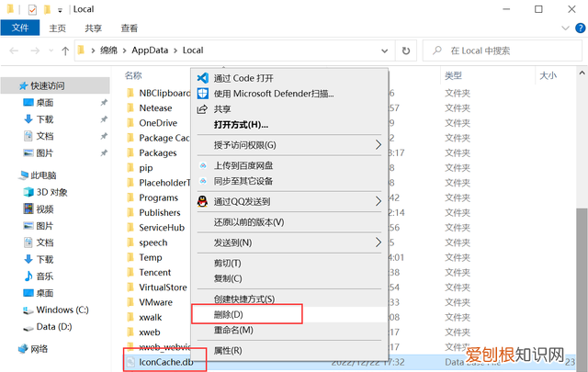Open 视频 in the sidebar

(x=39, y=209)
